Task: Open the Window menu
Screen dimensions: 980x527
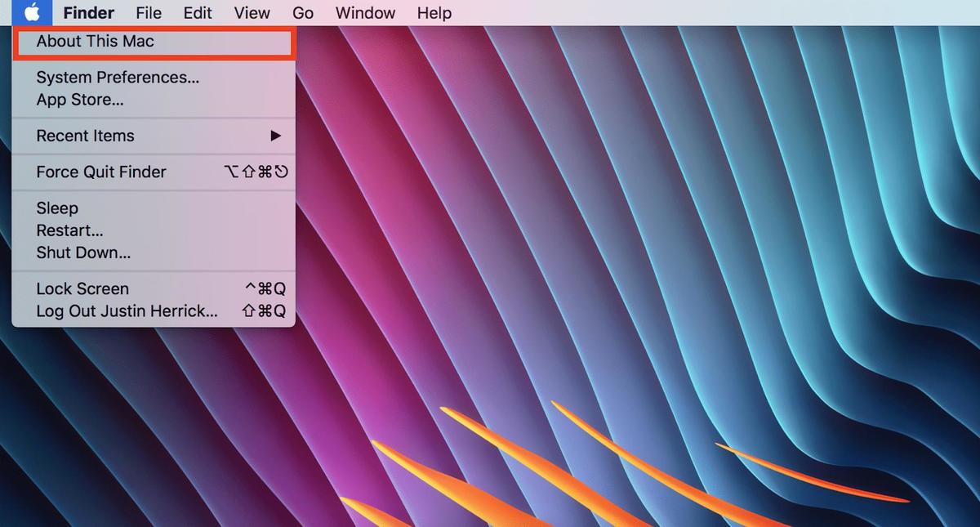Action: [365, 13]
